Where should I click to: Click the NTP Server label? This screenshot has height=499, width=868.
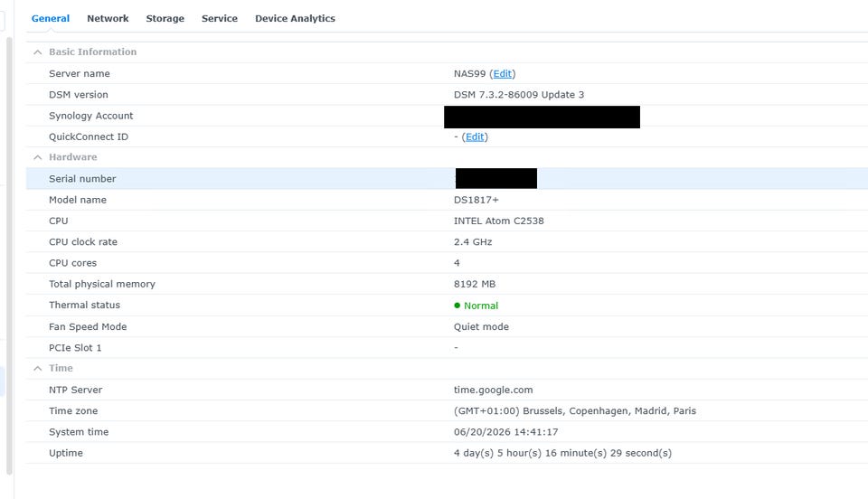click(x=75, y=390)
